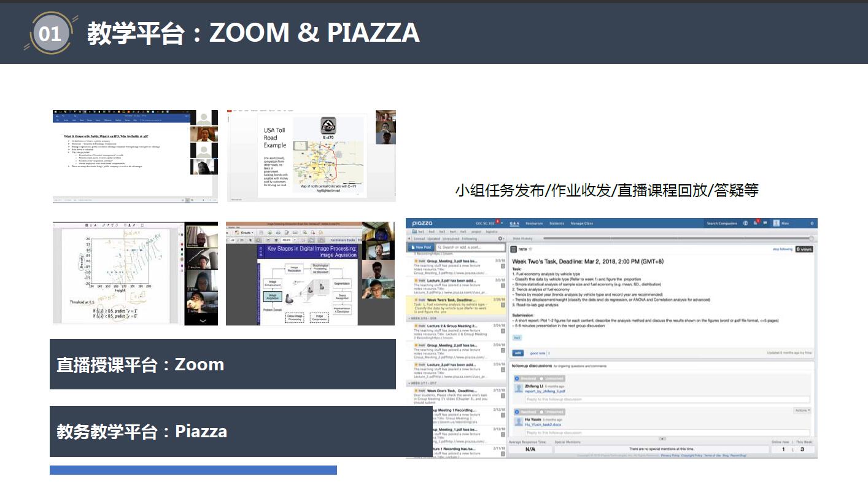
Task: Toggle the Updated feed filter
Action: coord(433,238)
